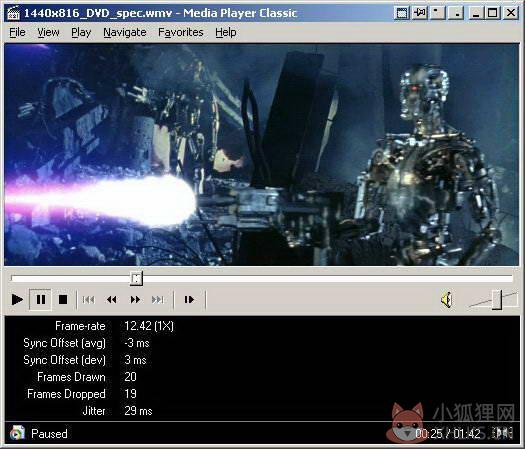Step forward one frame
This screenshot has height=449, width=525.
(189, 299)
